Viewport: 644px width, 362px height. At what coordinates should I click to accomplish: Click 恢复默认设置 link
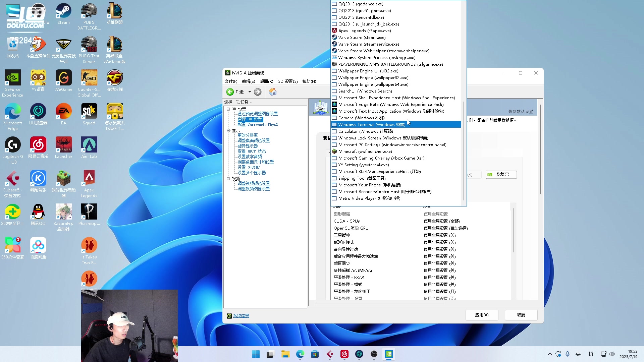click(x=521, y=112)
